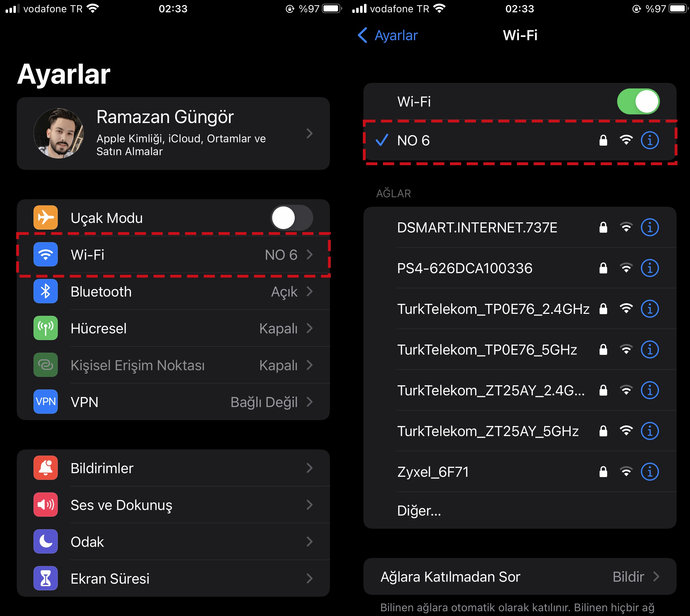Viewport: 690px width, 616px height.
Task: Tap Apple Kimliği, iCloud subtitle text
Action: tap(181, 145)
